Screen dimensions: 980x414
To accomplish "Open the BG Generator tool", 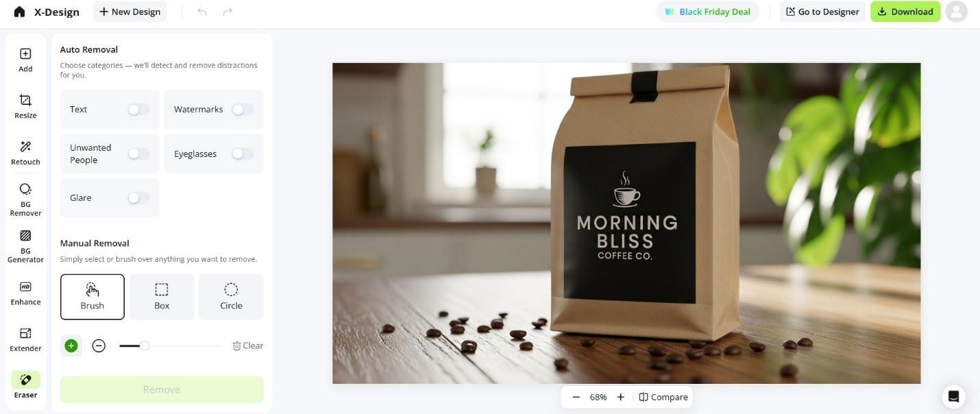I will tap(25, 246).
